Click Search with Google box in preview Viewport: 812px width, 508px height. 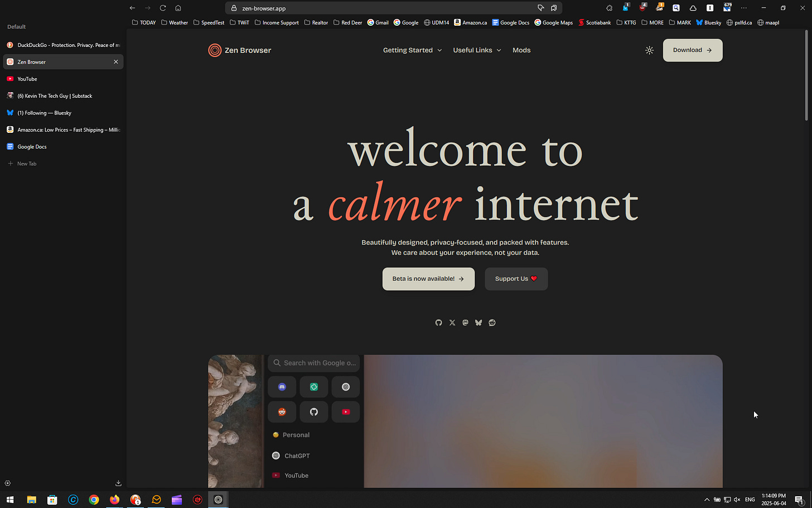click(314, 363)
